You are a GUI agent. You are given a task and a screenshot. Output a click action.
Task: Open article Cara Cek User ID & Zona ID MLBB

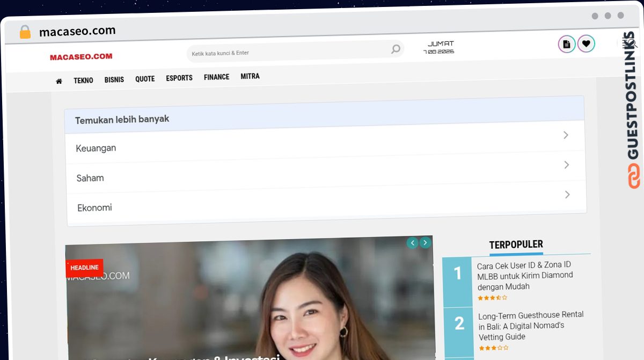(524, 276)
